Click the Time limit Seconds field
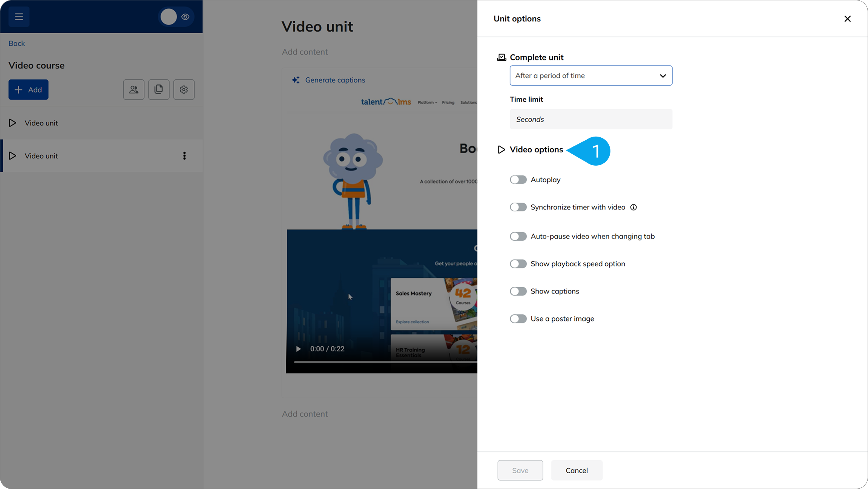 pos(590,119)
